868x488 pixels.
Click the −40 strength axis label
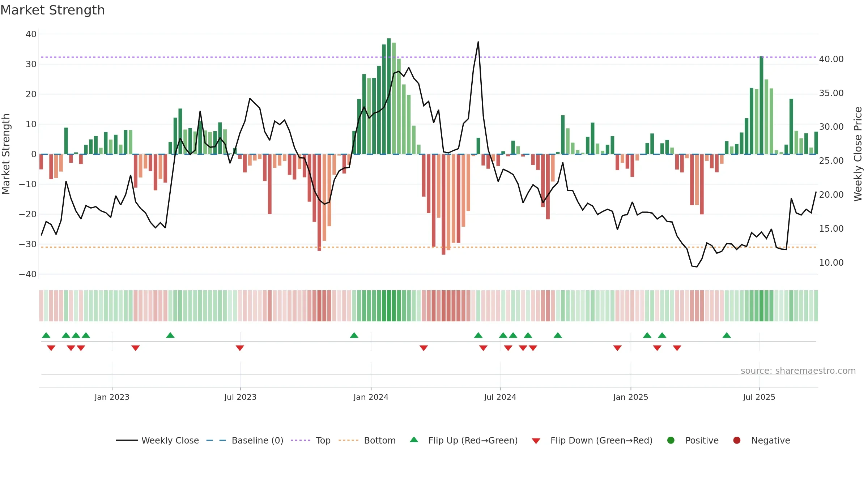click(x=28, y=274)
